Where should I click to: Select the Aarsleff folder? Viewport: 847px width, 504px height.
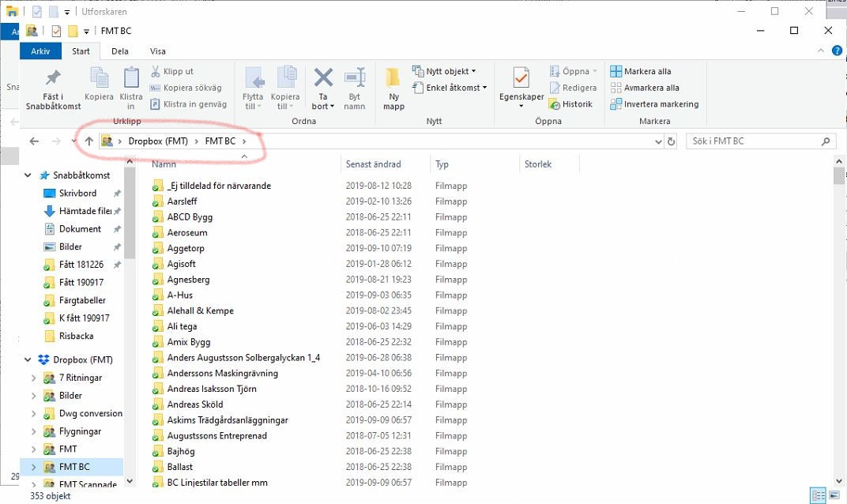coord(182,201)
